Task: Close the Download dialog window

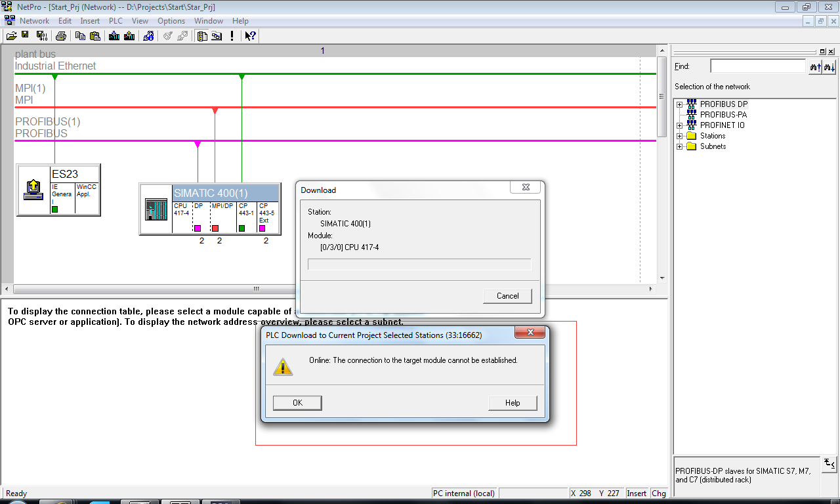Action: pyautogui.click(x=526, y=188)
